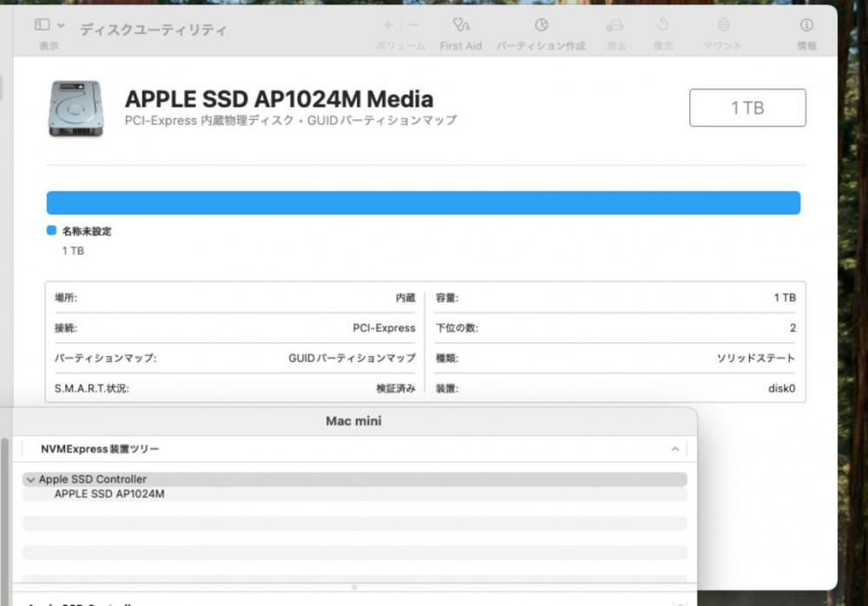The image size is (868, 606).
Task: Collapse the Apple SSD Controller tree row
Action: tap(30, 480)
